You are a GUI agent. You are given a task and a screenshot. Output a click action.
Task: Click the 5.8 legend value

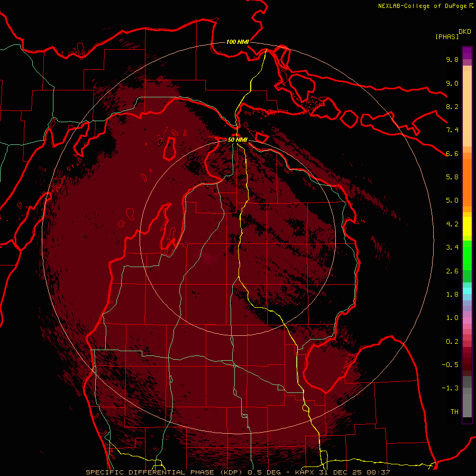452,177
